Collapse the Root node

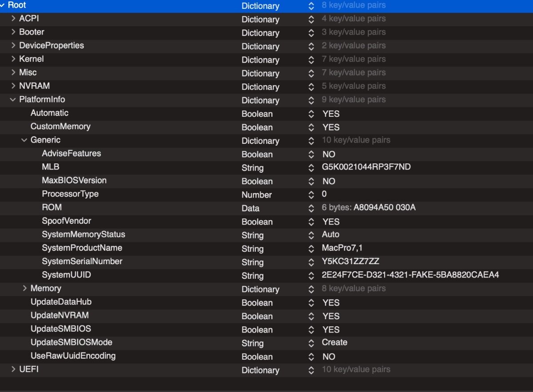tap(3, 5)
